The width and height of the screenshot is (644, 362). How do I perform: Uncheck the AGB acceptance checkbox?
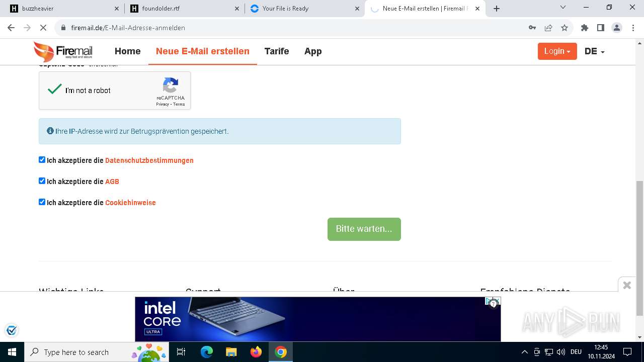click(x=42, y=181)
